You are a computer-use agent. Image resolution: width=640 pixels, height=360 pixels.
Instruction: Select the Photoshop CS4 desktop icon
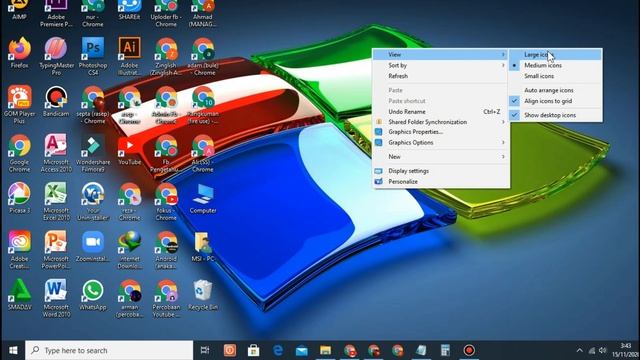pyautogui.click(x=93, y=56)
